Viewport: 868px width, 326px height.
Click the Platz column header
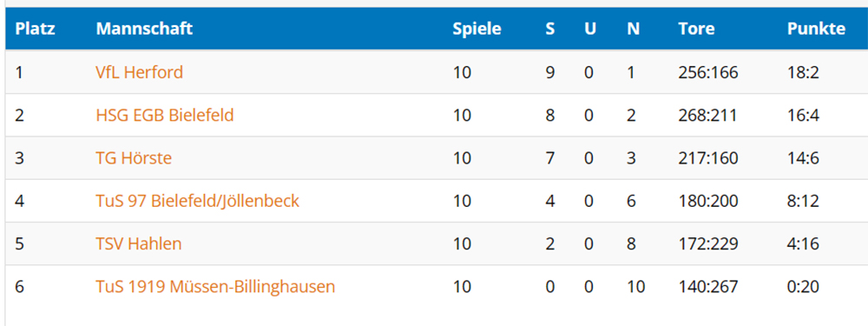pos(35,29)
